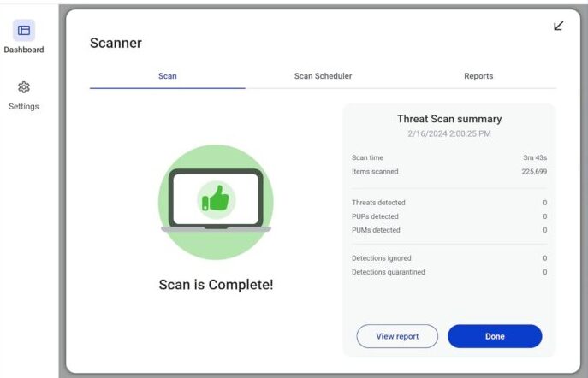Open the Settings gear icon
Image resolution: width=588 pixels, height=378 pixels.
[x=24, y=87]
